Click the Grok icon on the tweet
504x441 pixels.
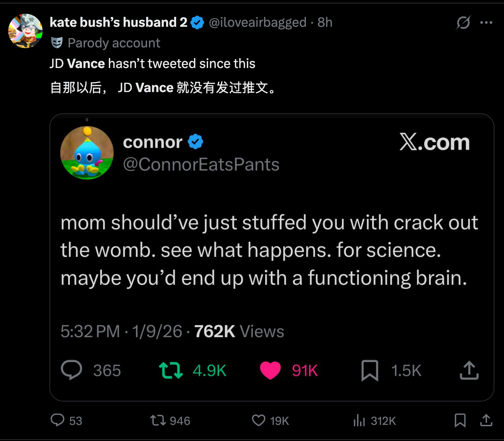click(x=463, y=23)
